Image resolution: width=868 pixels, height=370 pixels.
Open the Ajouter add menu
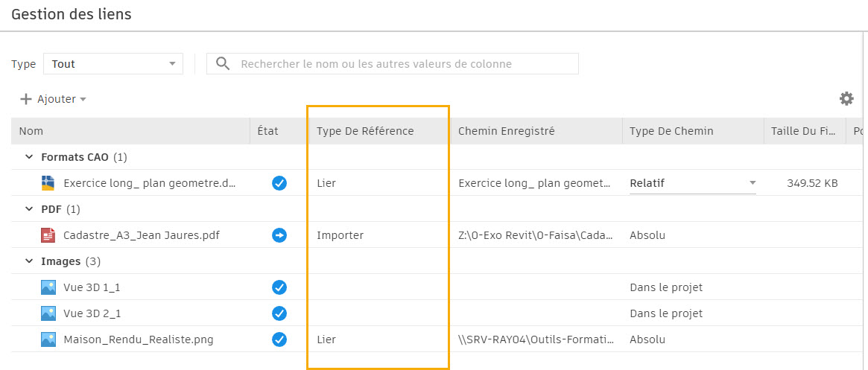(x=54, y=99)
